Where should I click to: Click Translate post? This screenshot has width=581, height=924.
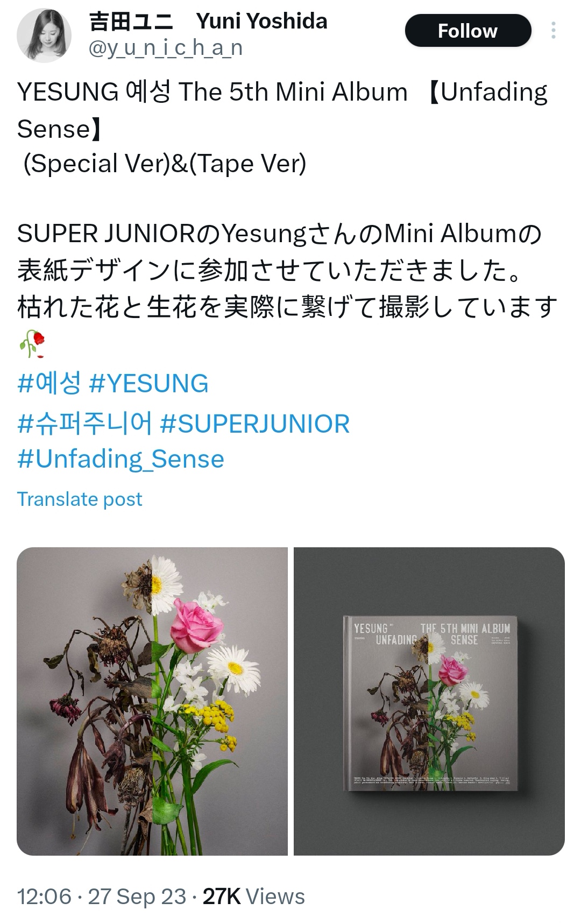(80, 499)
